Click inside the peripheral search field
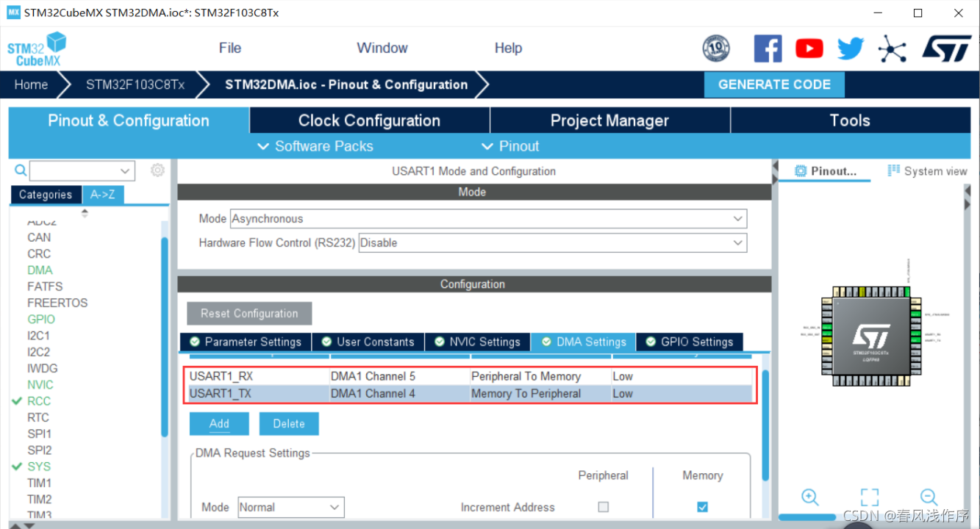The height and width of the screenshot is (529, 980). pyautogui.click(x=74, y=170)
